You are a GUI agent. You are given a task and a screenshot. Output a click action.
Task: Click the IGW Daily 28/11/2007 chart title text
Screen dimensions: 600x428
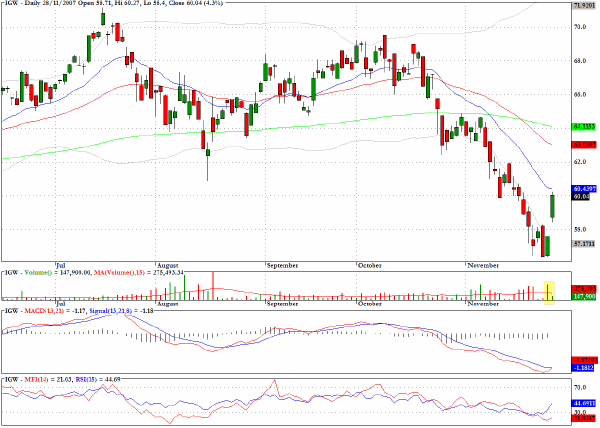(113, 3)
